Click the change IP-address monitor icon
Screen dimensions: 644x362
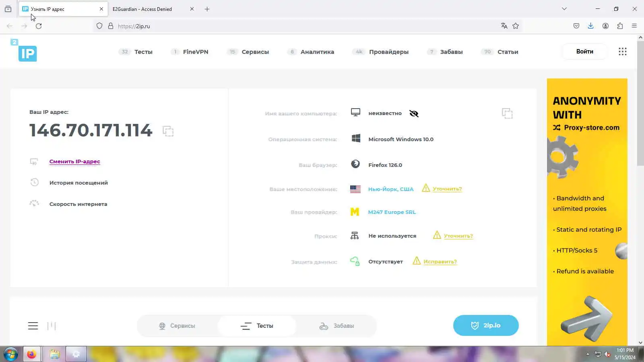click(34, 162)
